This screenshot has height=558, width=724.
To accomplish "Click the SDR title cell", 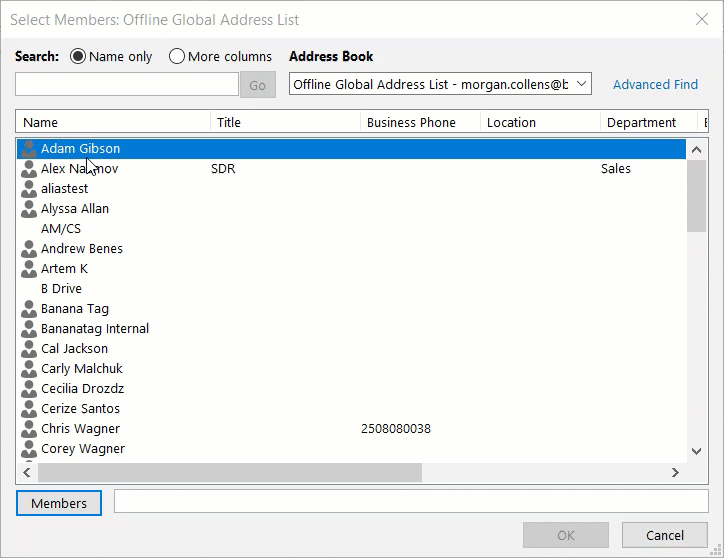I will [223, 169].
